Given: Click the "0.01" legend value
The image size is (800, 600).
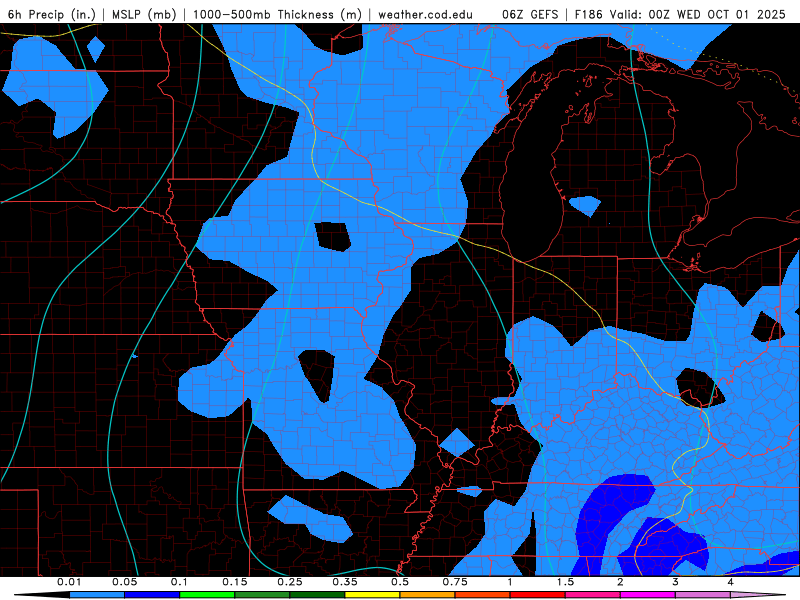Looking at the screenshot, I should click(x=69, y=582).
